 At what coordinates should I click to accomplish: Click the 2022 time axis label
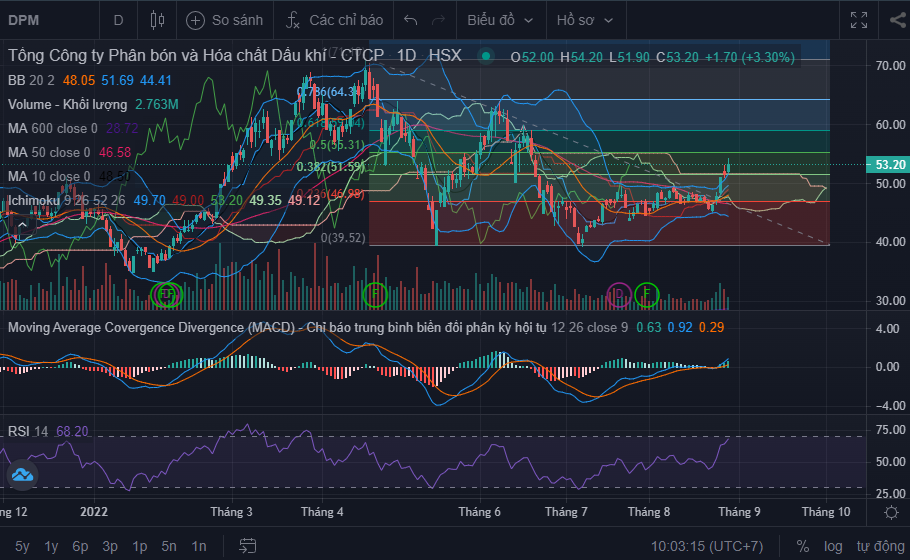[x=94, y=512]
